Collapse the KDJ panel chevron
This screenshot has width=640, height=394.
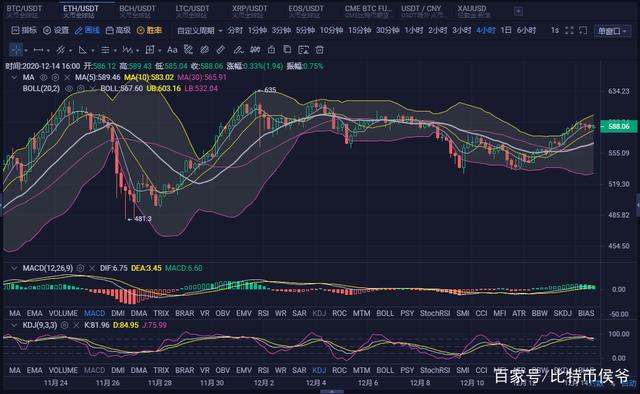point(14,325)
